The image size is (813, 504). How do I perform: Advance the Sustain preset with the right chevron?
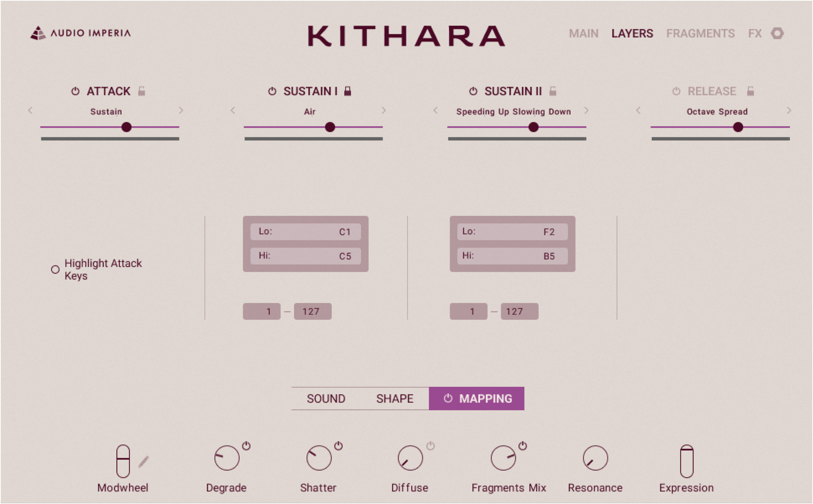pos(181,111)
